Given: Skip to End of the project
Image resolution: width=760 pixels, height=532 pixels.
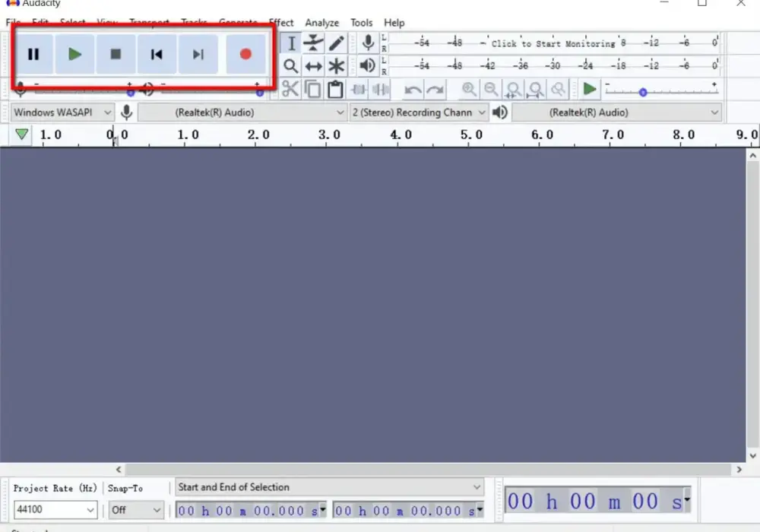Looking at the screenshot, I should pos(198,54).
